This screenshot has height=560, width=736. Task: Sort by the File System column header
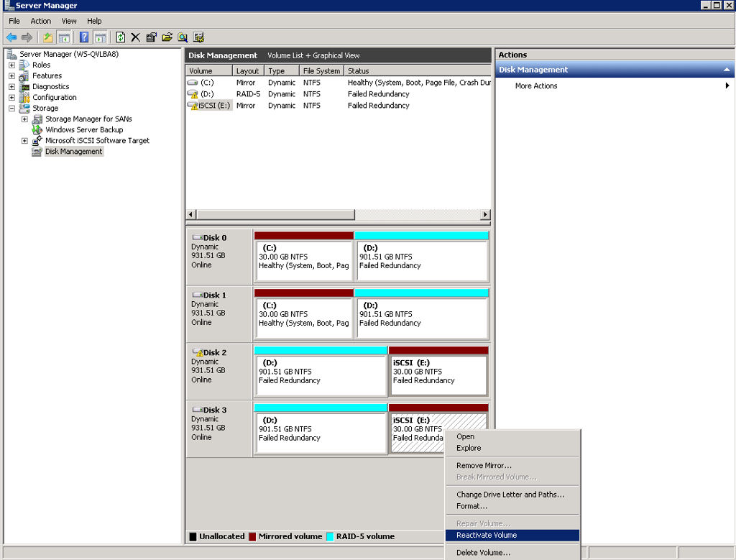321,71
